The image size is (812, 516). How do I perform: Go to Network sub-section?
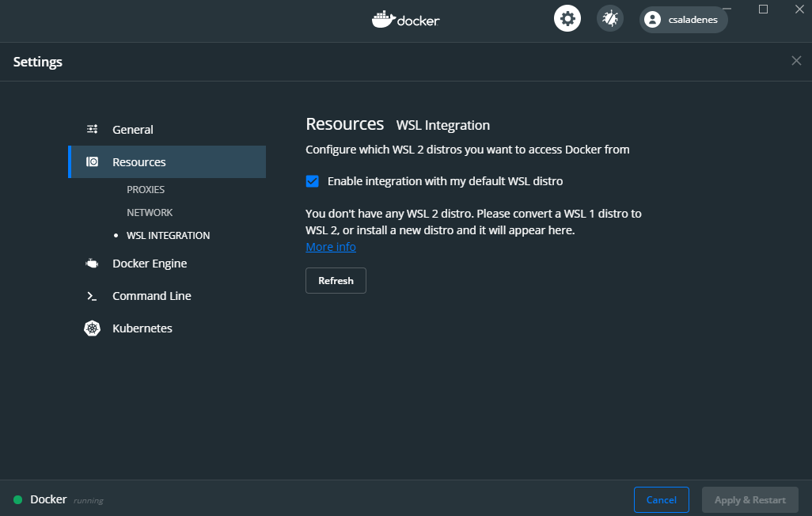150,212
